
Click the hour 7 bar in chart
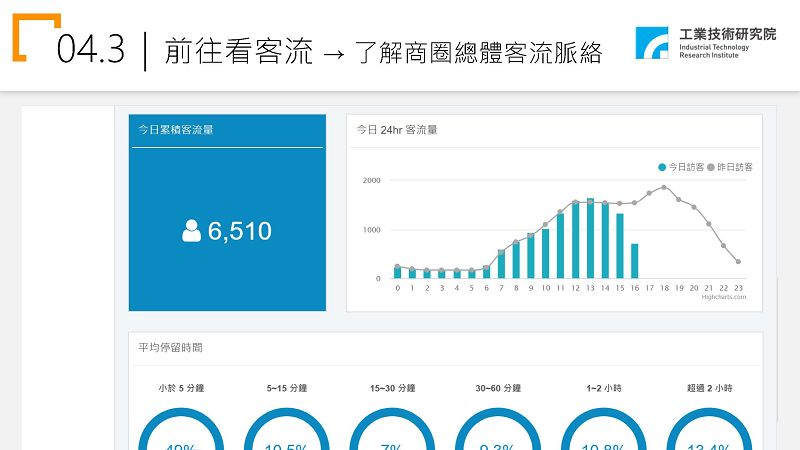point(501,264)
